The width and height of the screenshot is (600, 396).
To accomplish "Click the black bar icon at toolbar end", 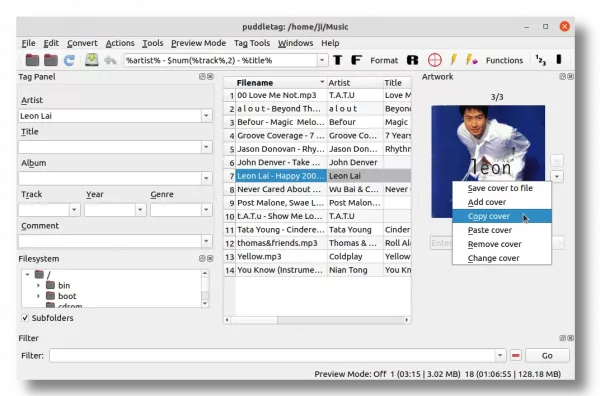I will (559, 59).
